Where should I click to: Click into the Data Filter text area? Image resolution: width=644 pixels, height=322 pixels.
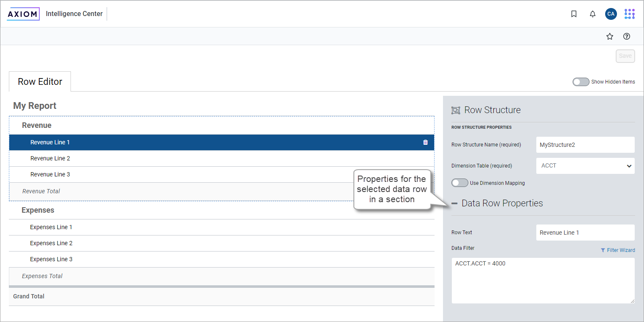coord(543,281)
